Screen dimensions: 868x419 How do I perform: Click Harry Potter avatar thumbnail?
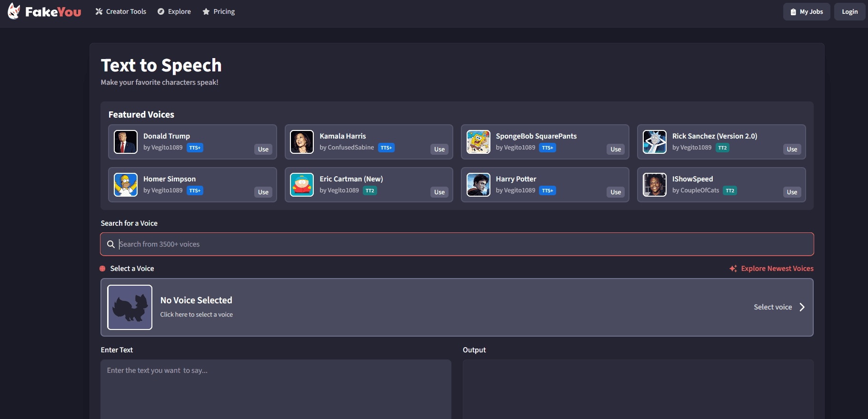[478, 185]
